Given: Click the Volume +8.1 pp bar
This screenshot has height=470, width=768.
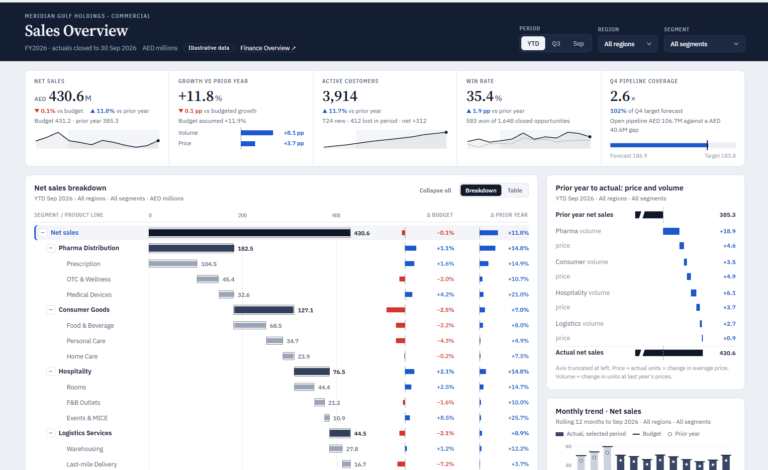Looking at the screenshot, I should pos(257,133).
